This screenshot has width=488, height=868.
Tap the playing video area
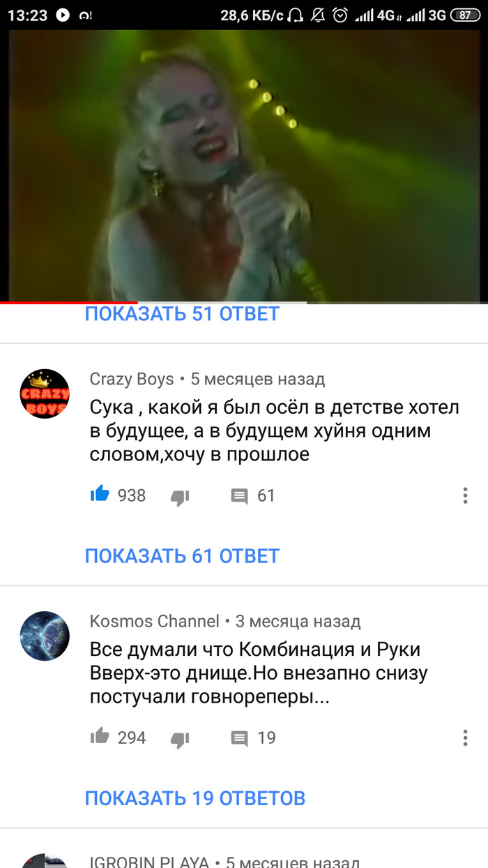244,166
